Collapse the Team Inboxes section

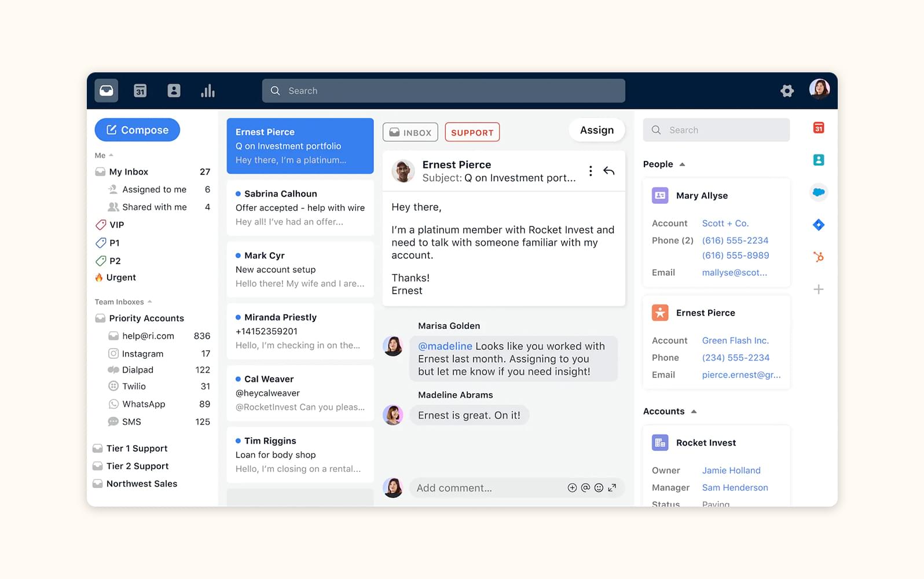[x=150, y=302]
